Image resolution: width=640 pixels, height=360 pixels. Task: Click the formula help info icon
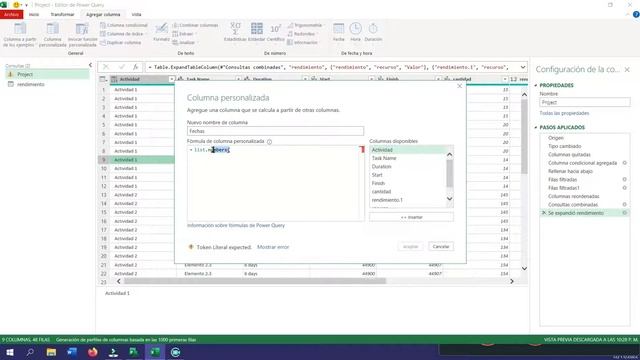269,142
